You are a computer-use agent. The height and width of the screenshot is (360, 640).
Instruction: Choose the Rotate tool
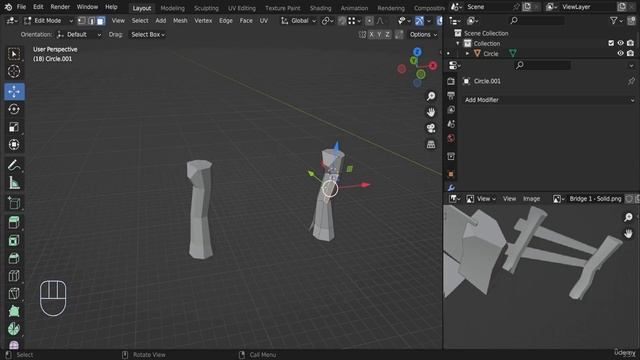14,109
